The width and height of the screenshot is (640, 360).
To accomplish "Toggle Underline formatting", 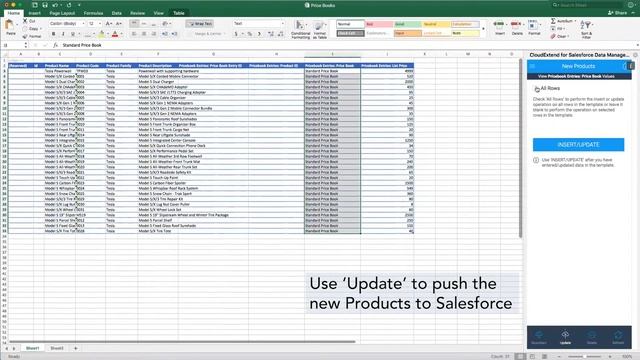I will click(73, 34).
